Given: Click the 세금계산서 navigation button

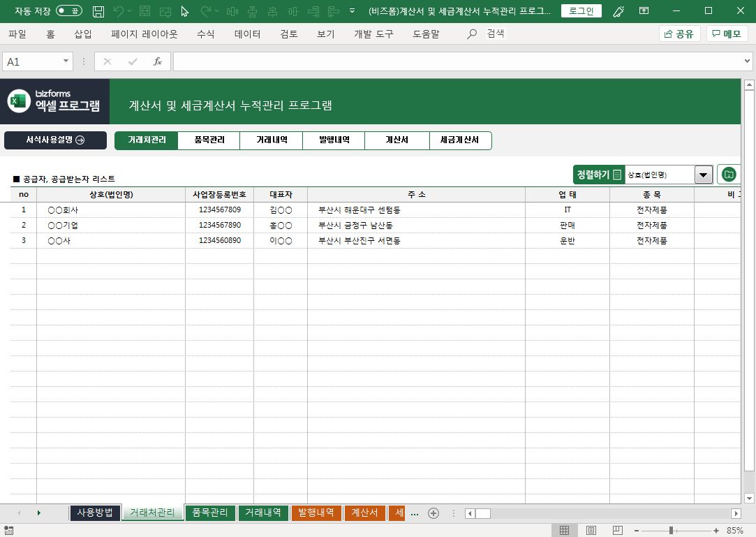Looking at the screenshot, I should [459, 140].
